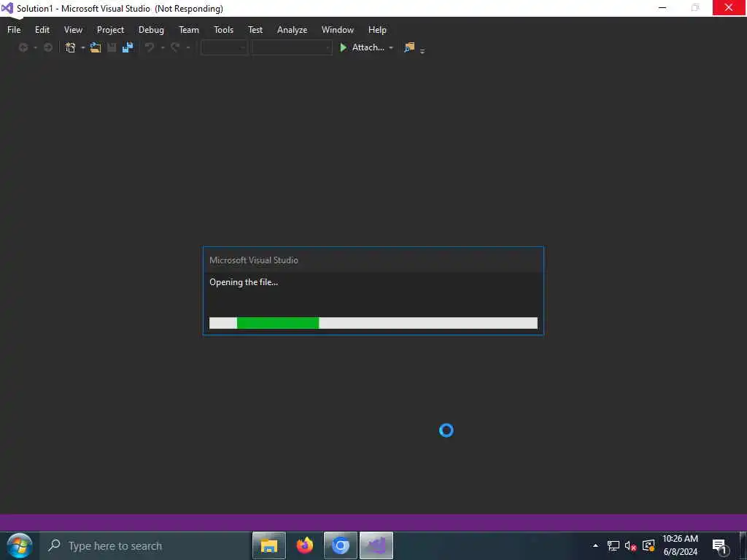Expand the Attach button dropdown arrow

click(x=391, y=47)
